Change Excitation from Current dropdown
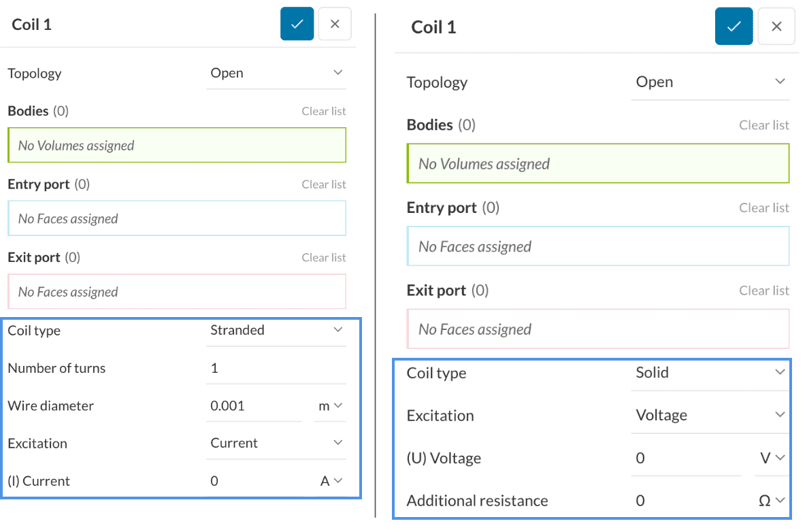The width and height of the screenshot is (807, 532). pyautogui.click(x=276, y=444)
